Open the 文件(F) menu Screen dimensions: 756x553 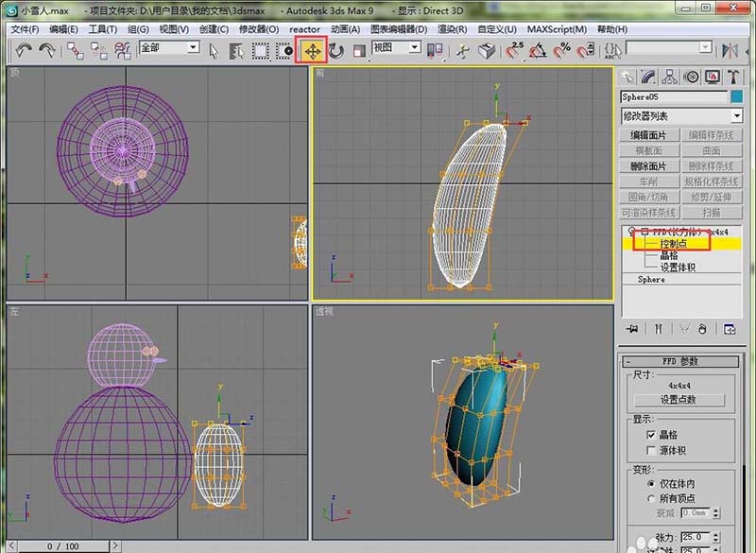point(26,29)
